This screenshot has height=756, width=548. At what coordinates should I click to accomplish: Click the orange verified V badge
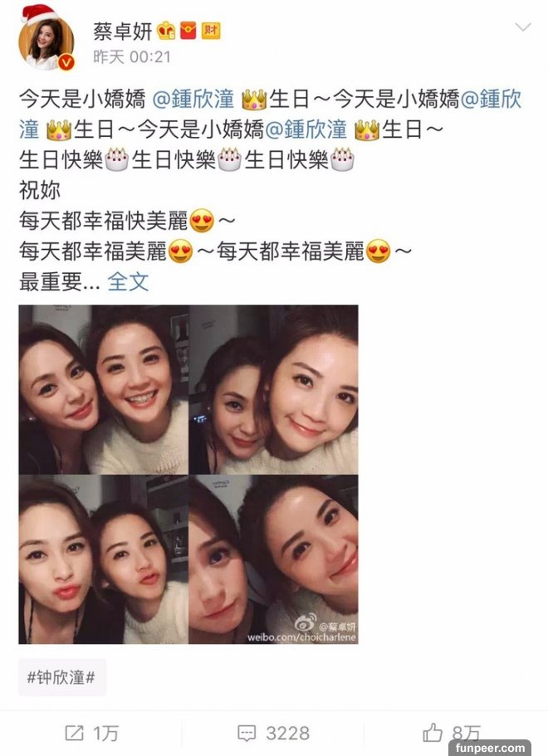coord(66,62)
